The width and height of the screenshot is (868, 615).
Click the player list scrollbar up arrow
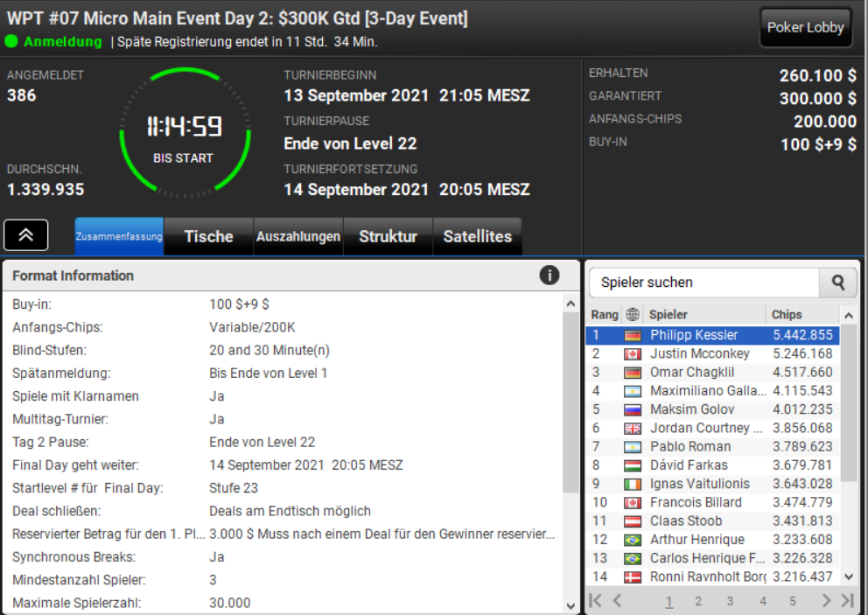click(x=849, y=316)
